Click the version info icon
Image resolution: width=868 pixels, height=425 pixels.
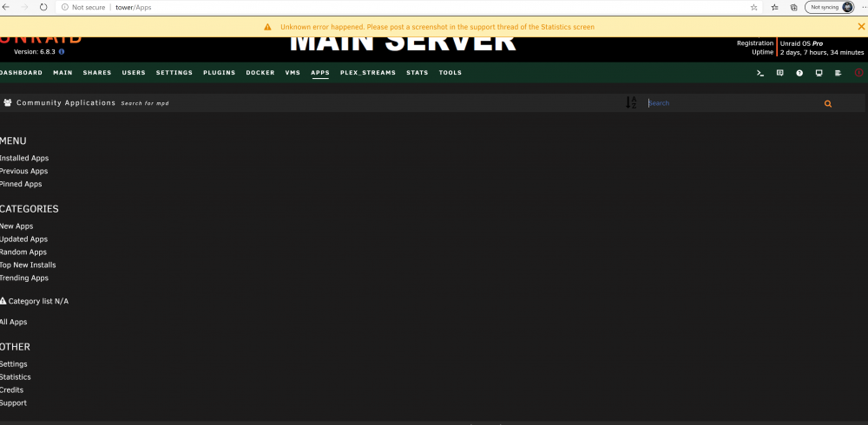click(62, 51)
